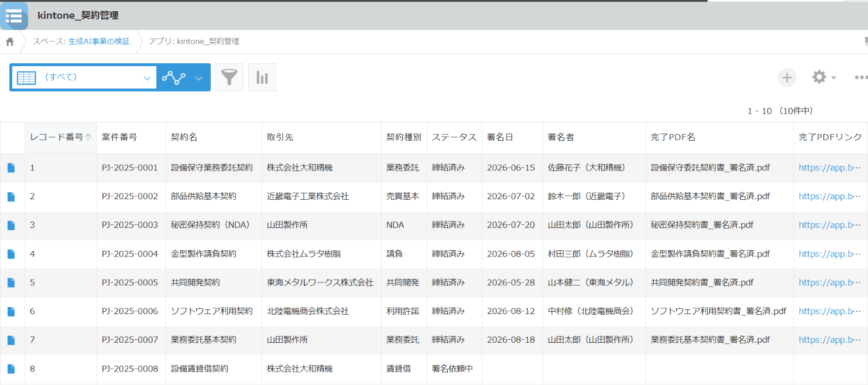This screenshot has width=868, height=385.
Task: Click the kintone app list icon
Action: click(x=13, y=16)
